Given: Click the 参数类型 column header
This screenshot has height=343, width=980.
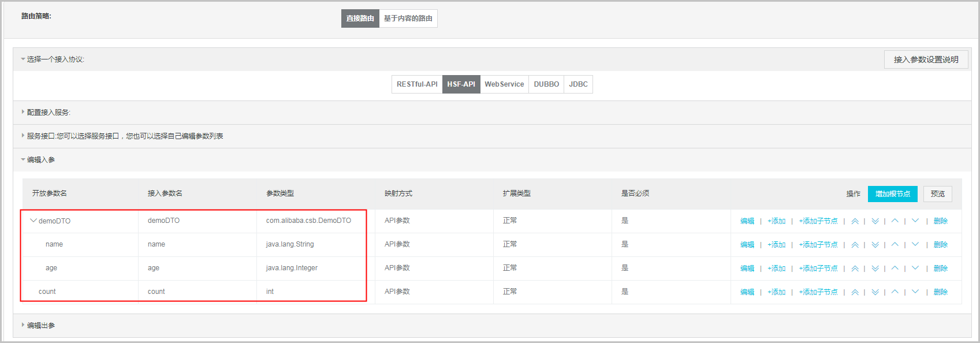Looking at the screenshot, I should pos(280,193).
